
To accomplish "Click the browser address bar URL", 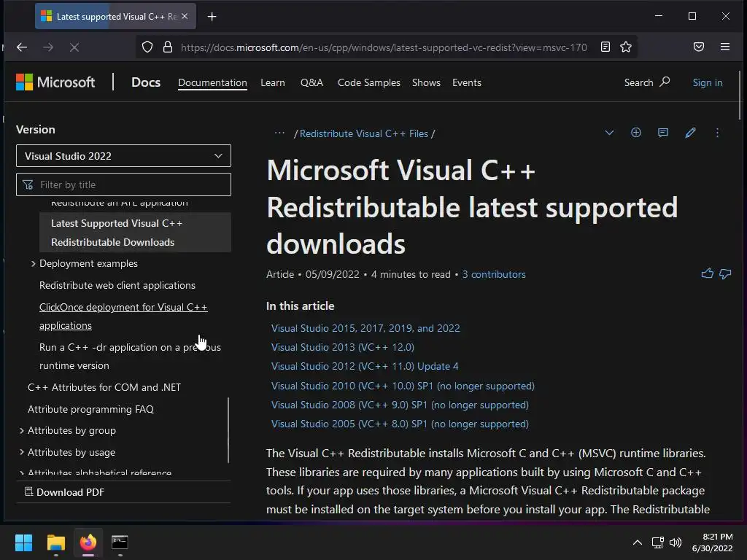I will 384,47.
